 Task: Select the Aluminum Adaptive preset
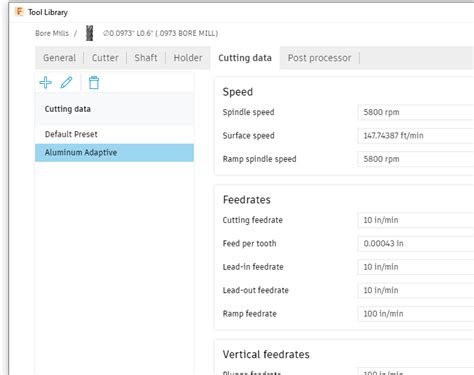114,153
